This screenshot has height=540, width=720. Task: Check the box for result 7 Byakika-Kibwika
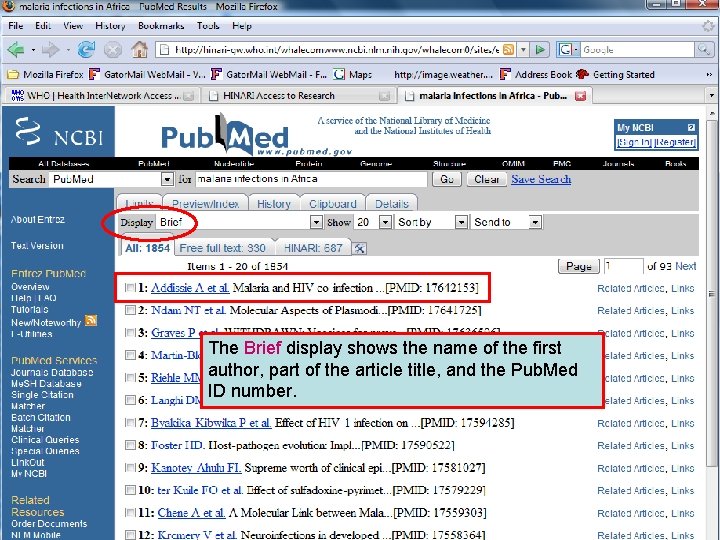tap(130, 422)
